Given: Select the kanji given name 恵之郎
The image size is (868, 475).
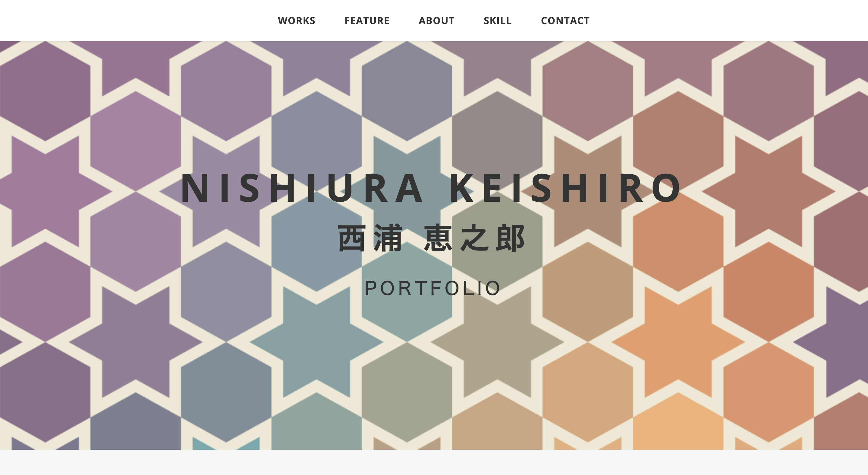Looking at the screenshot, I should (474, 238).
